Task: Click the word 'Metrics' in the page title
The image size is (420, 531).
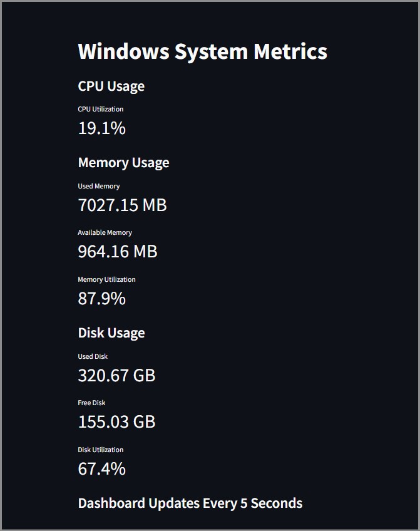Action: point(290,51)
